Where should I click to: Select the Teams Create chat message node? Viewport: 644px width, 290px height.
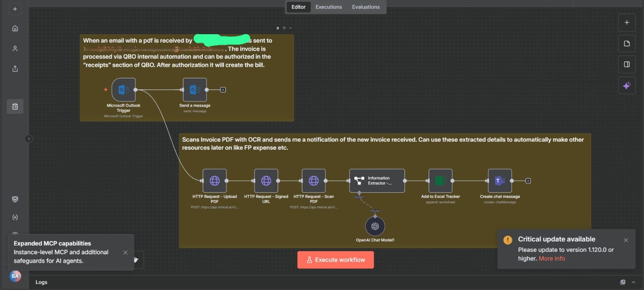[500, 181]
